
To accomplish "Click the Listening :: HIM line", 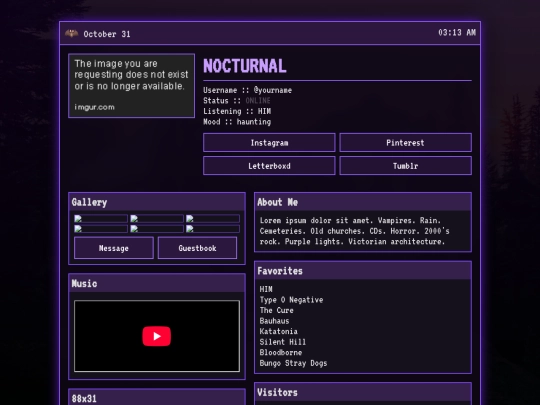I will click(237, 111).
